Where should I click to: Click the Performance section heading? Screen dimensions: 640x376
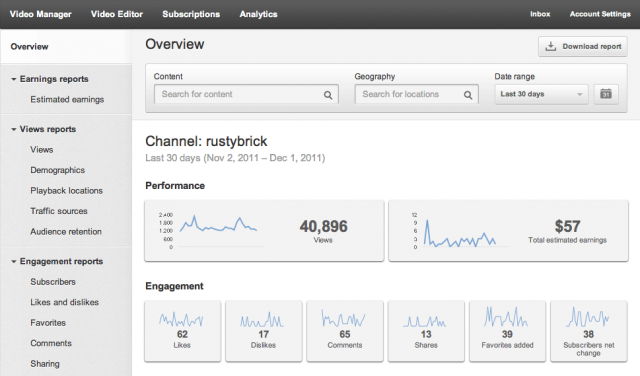click(175, 186)
